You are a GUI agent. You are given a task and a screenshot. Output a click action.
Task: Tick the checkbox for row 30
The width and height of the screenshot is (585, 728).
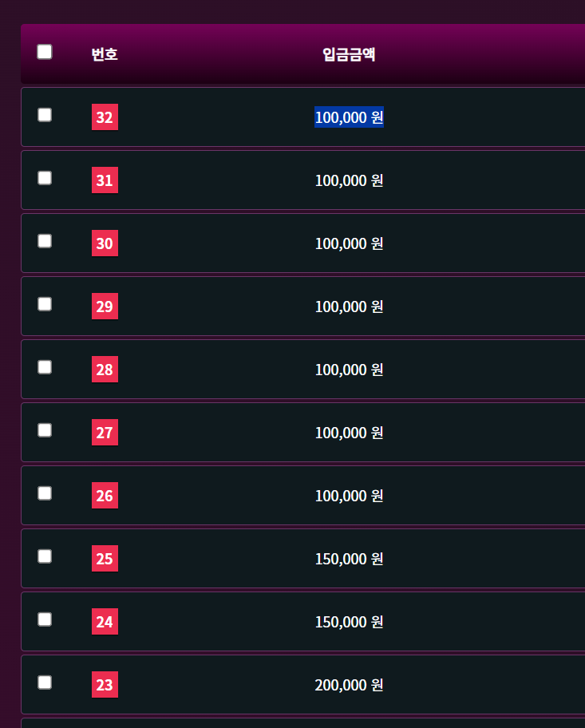tap(45, 241)
